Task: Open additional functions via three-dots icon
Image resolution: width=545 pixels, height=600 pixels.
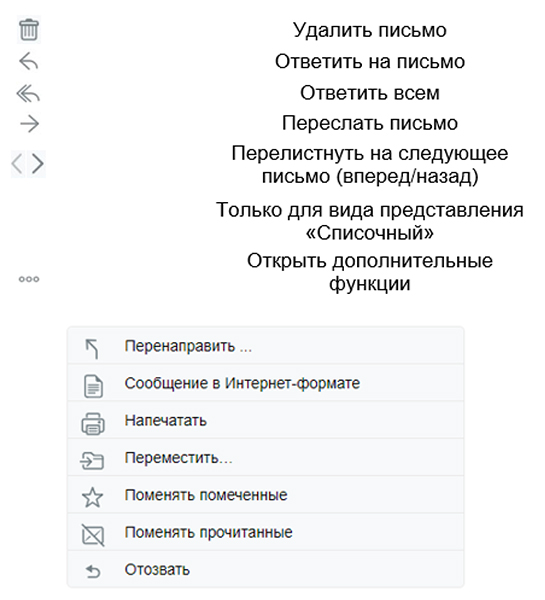Action: tap(29, 279)
